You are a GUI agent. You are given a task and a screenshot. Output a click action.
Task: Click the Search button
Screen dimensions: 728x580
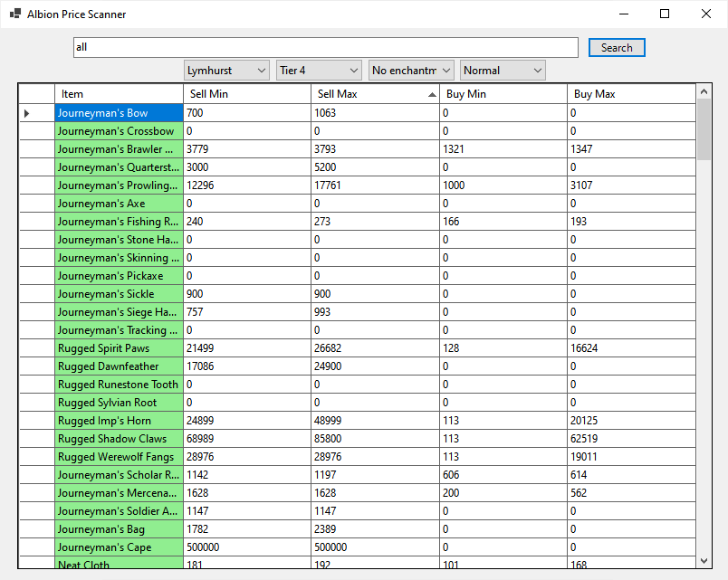(x=617, y=47)
